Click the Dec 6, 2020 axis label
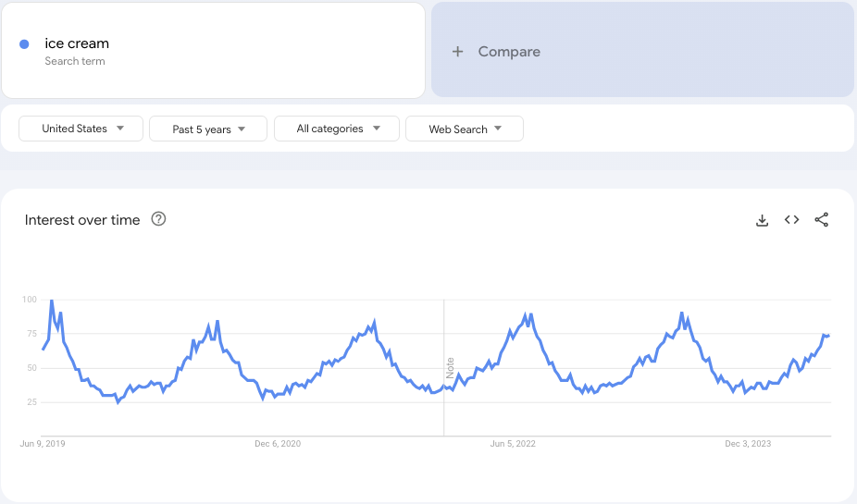This screenshot has width=857, height=504. [278, 444]
